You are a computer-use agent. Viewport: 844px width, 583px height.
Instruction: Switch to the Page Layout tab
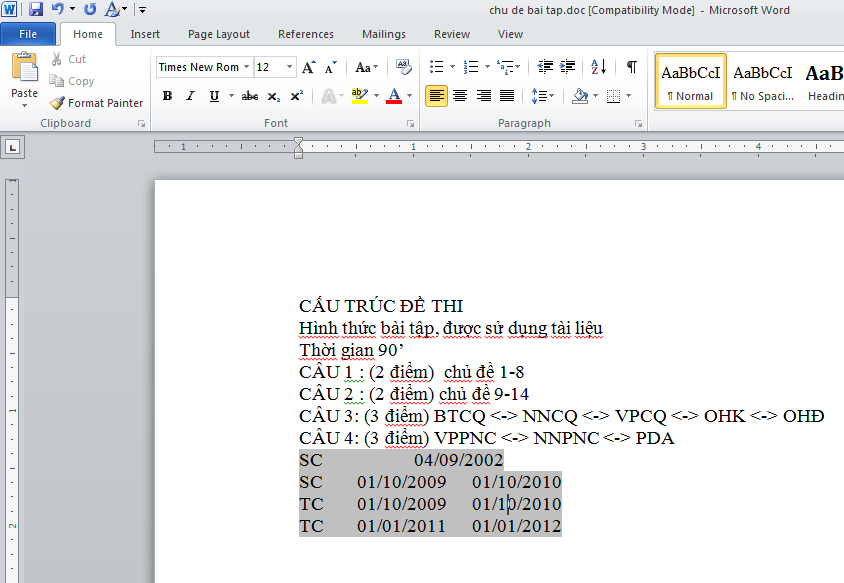[219, 34]
